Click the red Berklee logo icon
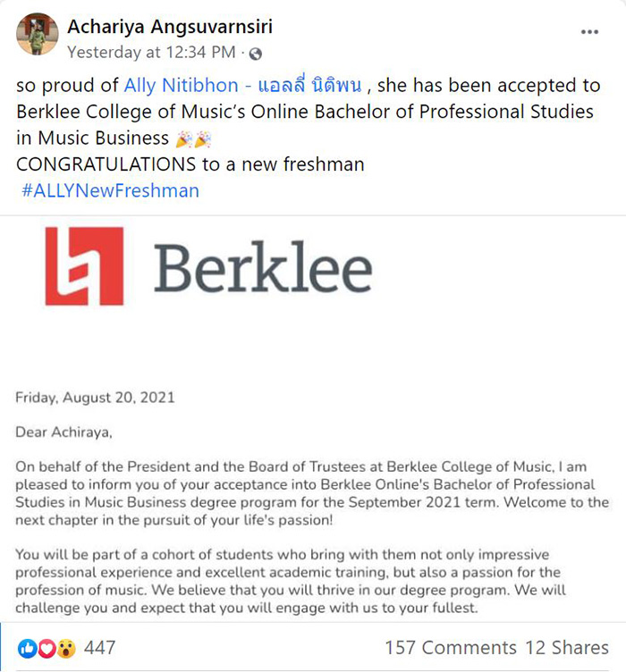 [85, 266]
